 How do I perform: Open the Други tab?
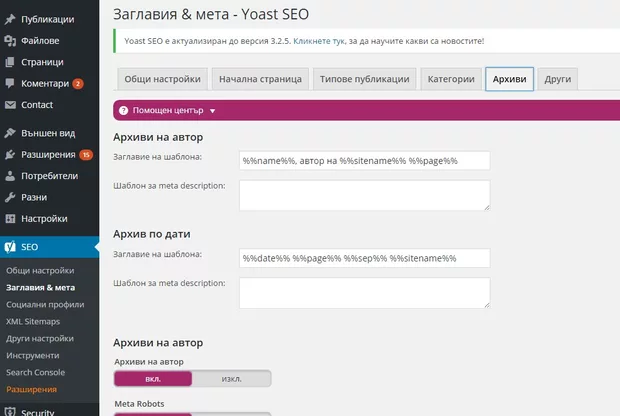click(x=558, y=80)
